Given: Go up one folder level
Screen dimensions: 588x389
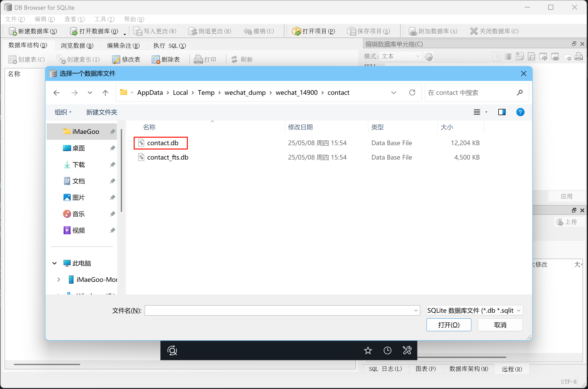Looking at the screenshot, I should pos(105,92).
